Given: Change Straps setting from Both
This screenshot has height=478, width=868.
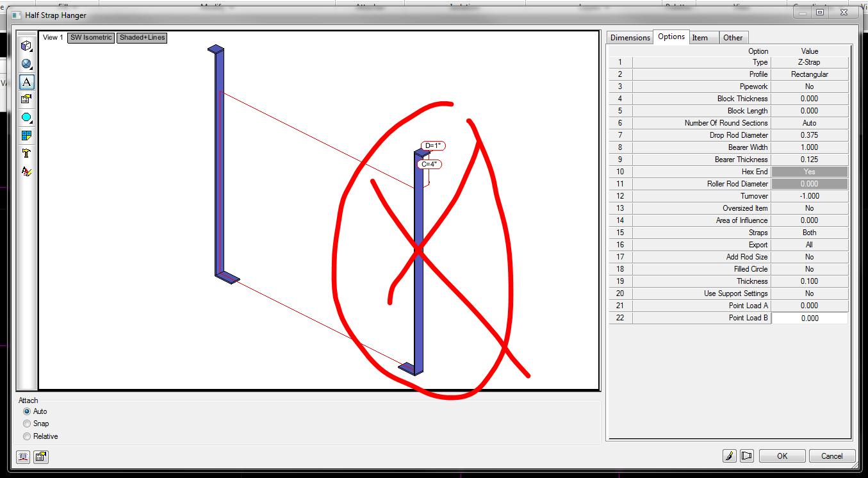Looking at the screenshot, I should coord(809,232).
